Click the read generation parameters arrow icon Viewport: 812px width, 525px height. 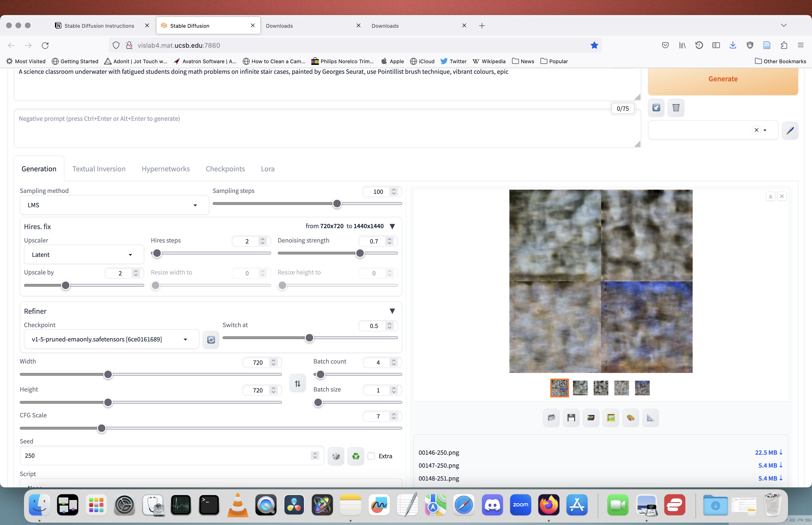pyautogui.click(x=656, y=108)
